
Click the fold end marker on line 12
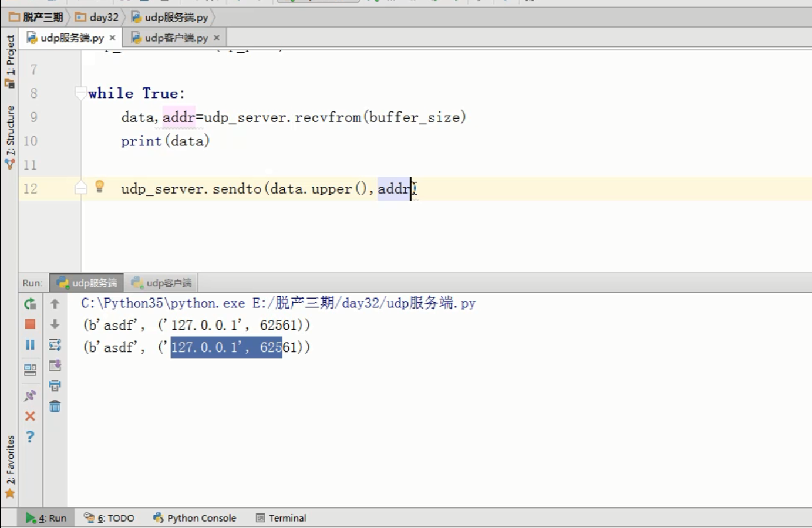click(80, 188)
